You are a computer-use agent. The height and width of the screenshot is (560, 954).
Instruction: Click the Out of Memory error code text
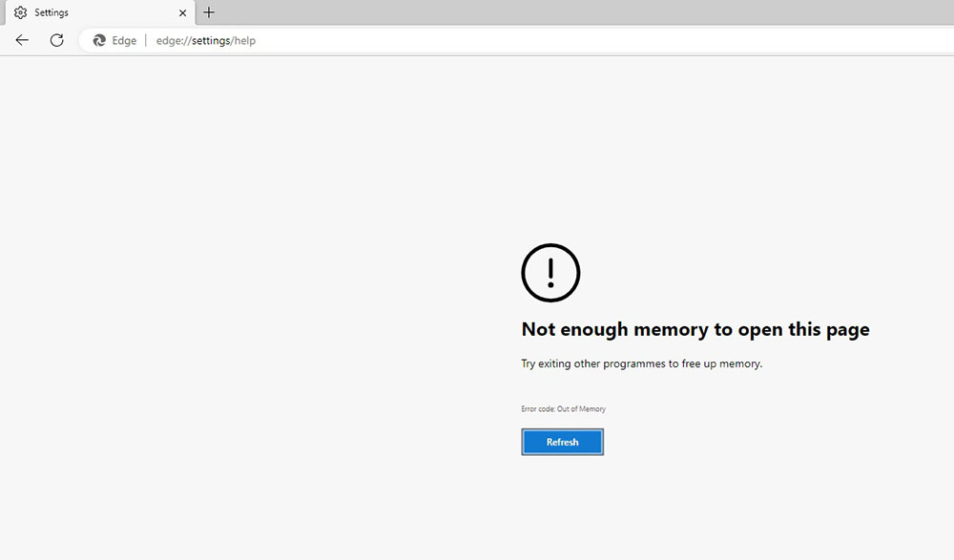tap(563, 408)
